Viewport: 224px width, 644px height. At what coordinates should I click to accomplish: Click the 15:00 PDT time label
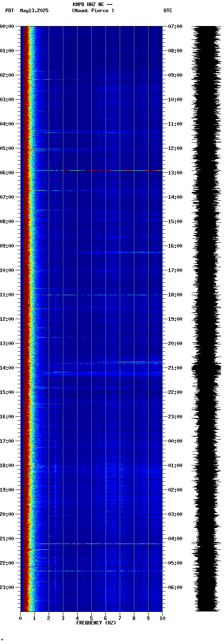tap(7, 392)
